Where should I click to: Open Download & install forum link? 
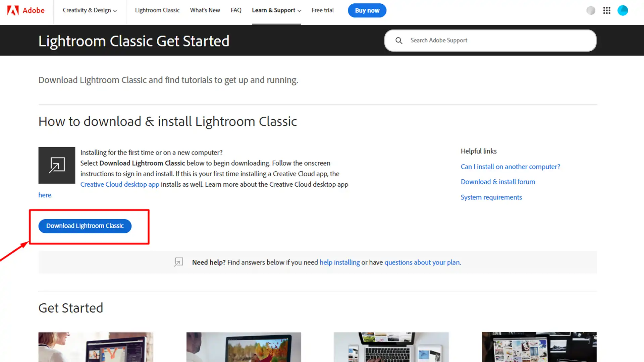point(498,182)
